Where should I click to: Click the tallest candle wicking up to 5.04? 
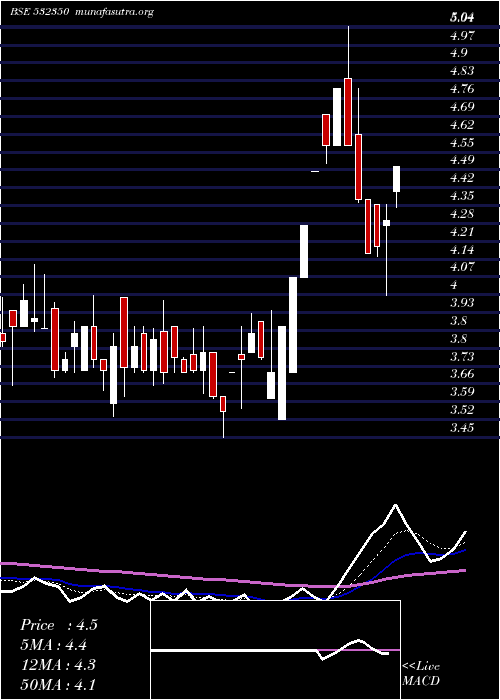click(x=348, y=85)
